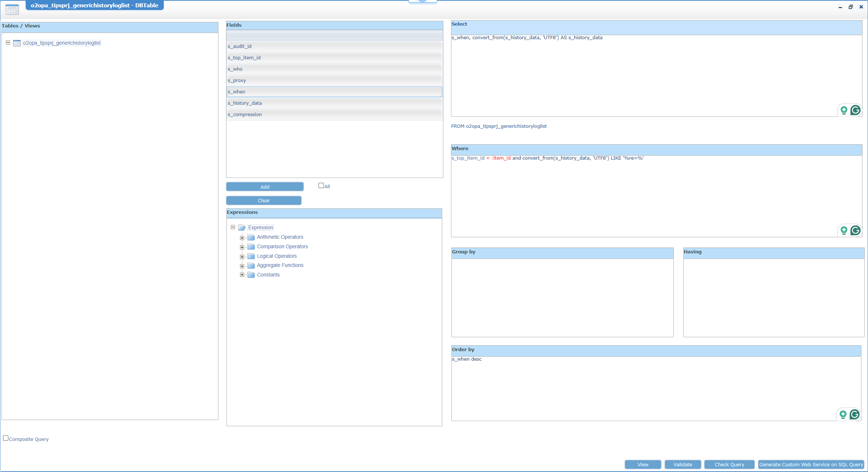Click inside the Group by text area
The width and height of the screenshot is (868, 472).
562,297
